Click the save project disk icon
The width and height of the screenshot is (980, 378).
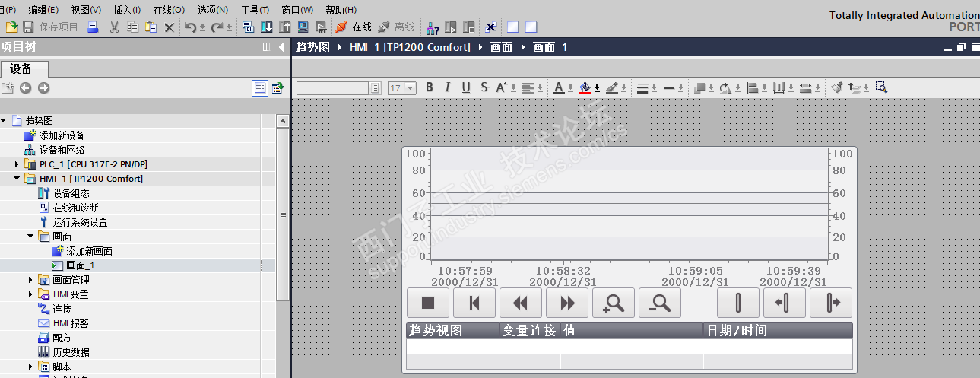click(x=28, y=27)
